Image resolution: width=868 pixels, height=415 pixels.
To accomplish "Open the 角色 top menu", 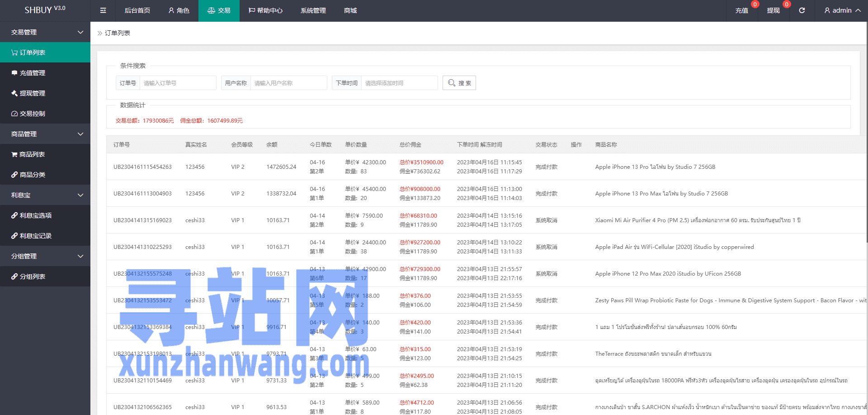I will point(179,10).
